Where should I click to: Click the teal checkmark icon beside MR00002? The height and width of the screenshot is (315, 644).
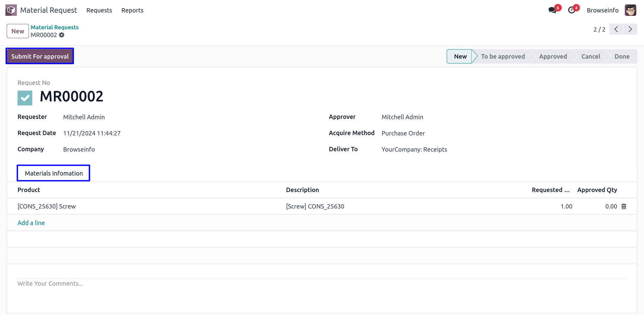point(25,98)
